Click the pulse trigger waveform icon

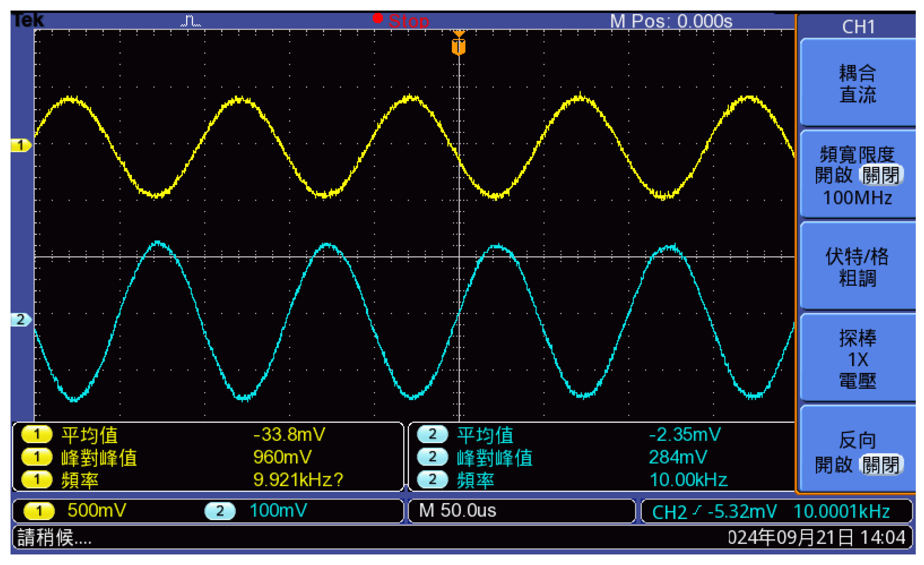(x=191, y=21)
